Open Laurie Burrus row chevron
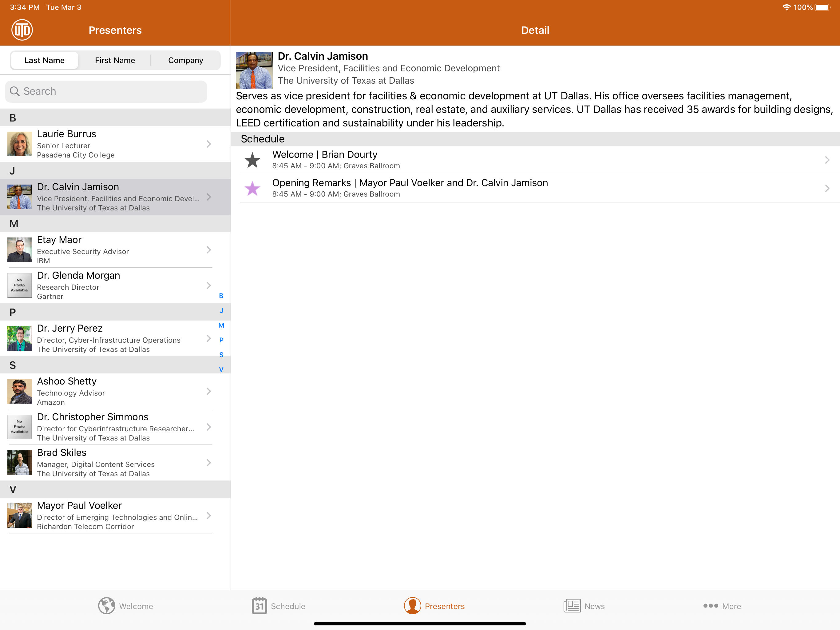 point(208,144)
